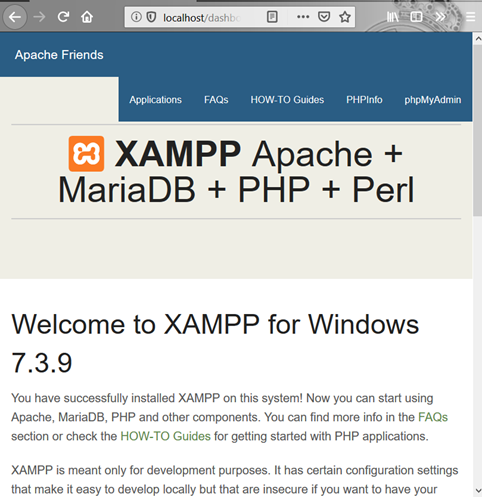482x497 pixels.
Task: Click the 'MariaDB + PHP + Perl' title text
Action: click(x=236, y=190)
